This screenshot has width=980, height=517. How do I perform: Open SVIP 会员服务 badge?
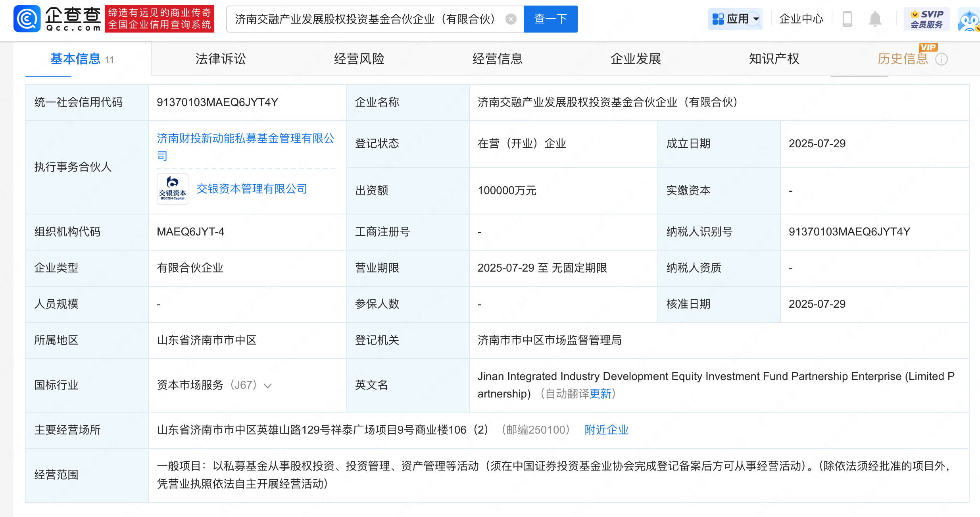pyautogui.click(x=926, y=19)
